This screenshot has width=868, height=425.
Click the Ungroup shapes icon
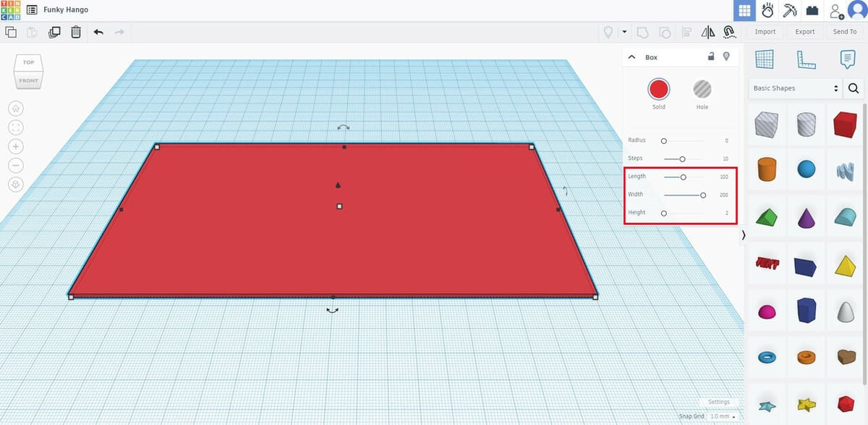664,32
